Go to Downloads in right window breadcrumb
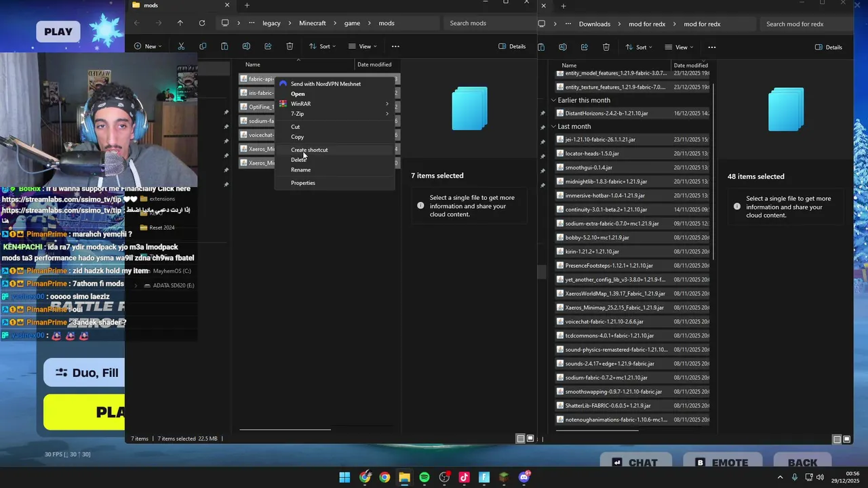Viewport: 868px width, 488px height. click(595, 24)
